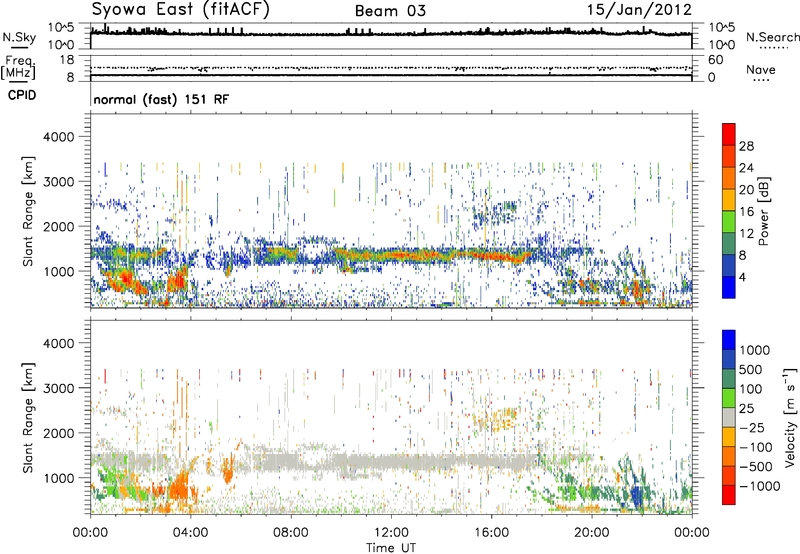The image size is (800, 554).
Task: Click the 'Velocity [m s⁻¹]' color bar label
Action: coord(790,417)
